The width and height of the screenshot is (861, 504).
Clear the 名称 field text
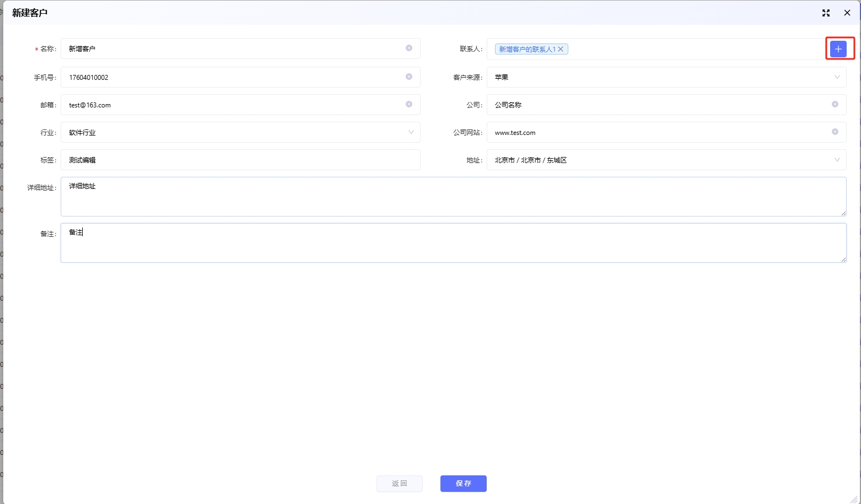[409, 48]
